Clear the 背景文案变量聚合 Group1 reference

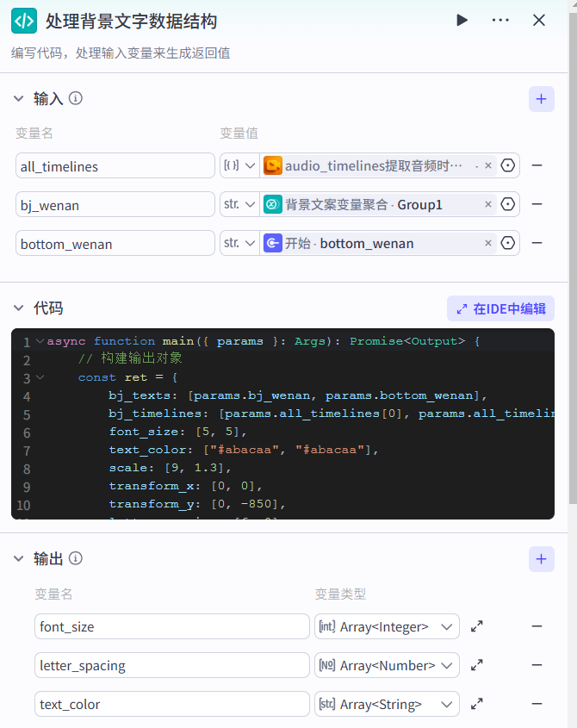pyautogui.click(x=488, y=204)
